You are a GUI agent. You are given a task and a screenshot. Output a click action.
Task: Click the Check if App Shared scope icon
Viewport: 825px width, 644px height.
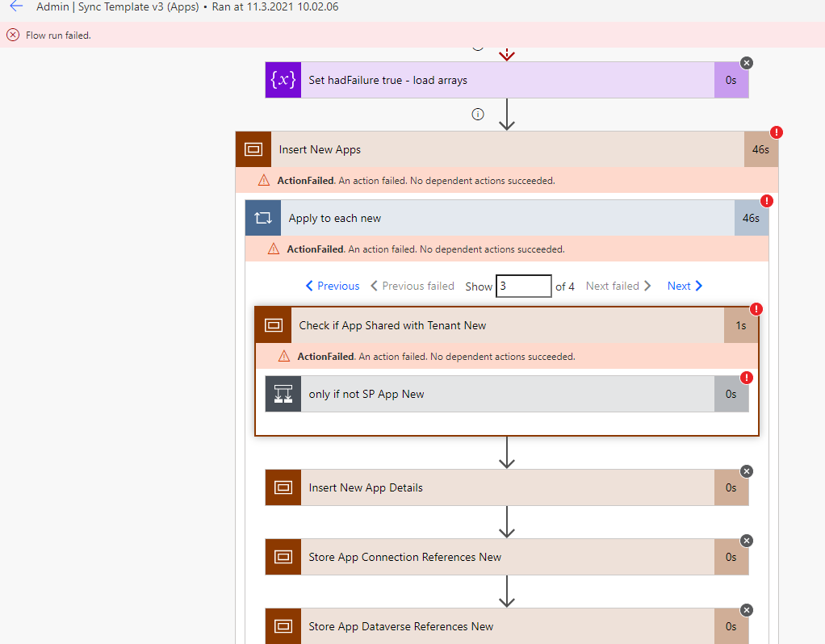273,324
